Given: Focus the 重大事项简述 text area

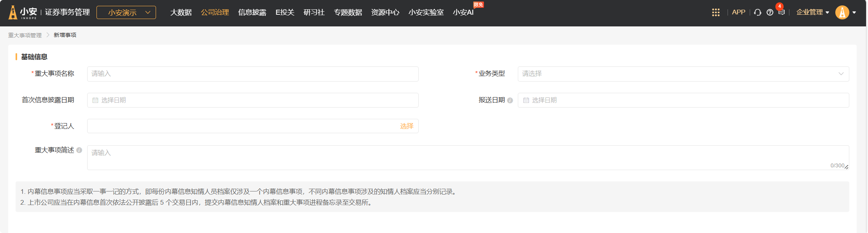Looking at the screenshot, I should tap(468, 158).
